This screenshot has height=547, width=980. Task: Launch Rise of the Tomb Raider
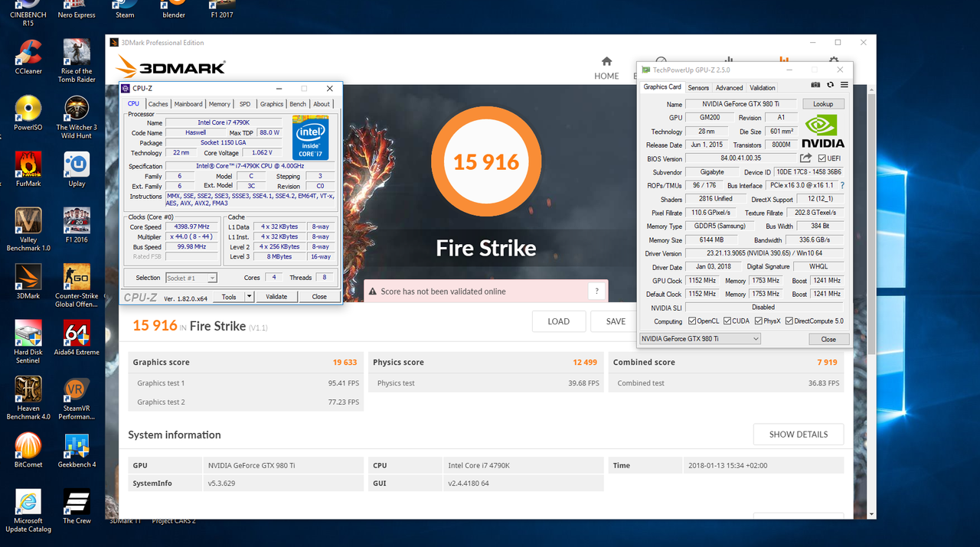(x=77, y=61)
